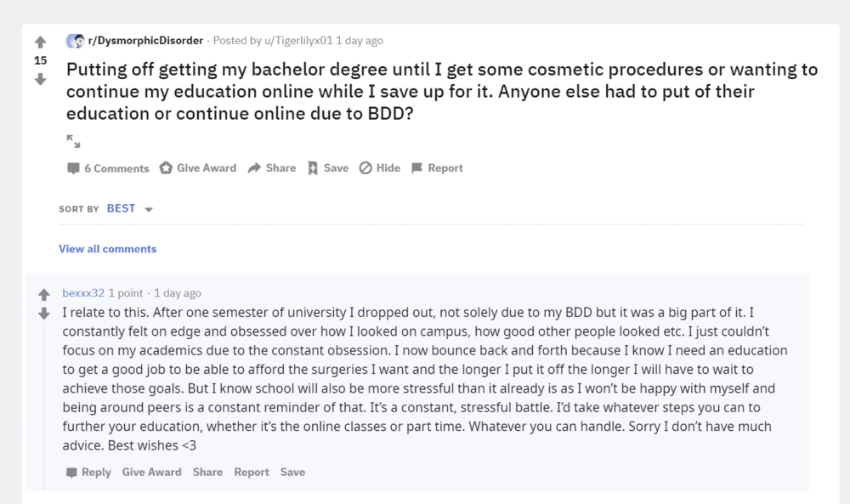Screen dimensions: 850x504
Task: Downvote the post with 15 points
Action: 40,80
